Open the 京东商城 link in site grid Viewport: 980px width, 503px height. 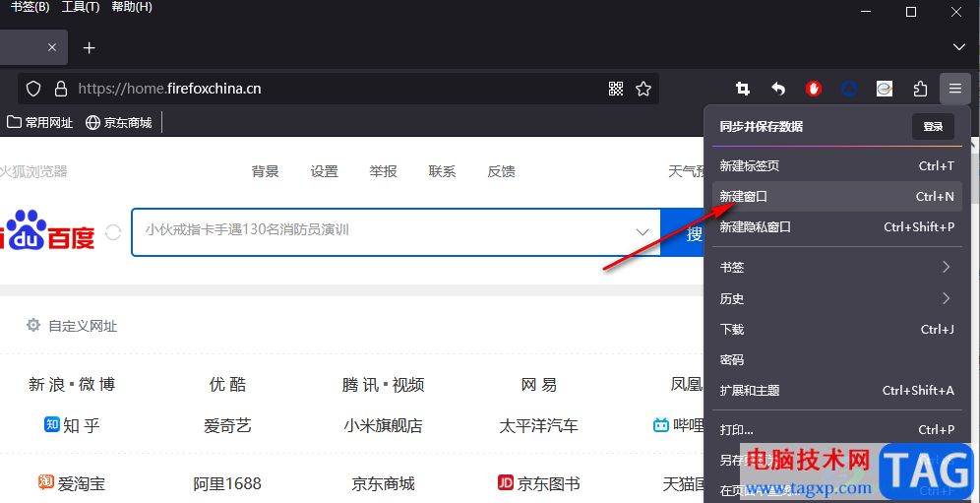(x=383, y=483)
